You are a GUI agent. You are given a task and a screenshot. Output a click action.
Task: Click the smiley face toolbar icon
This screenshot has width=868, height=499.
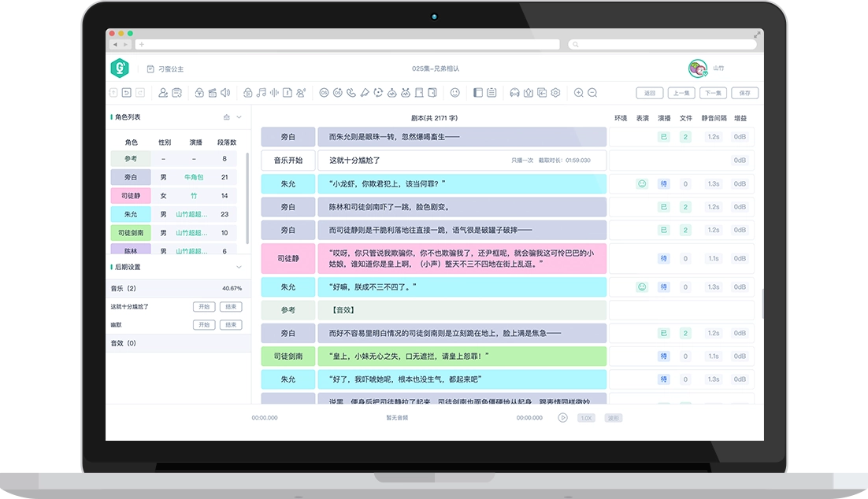point(454,93)
